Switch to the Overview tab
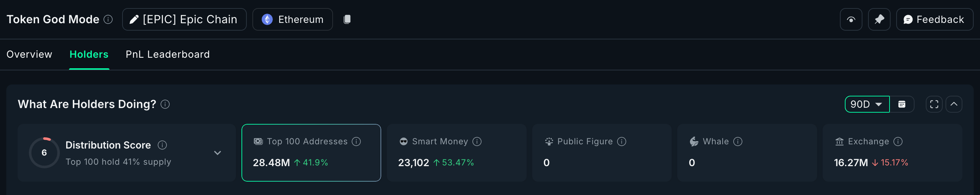Screen dimensions: 980x195 29,54
